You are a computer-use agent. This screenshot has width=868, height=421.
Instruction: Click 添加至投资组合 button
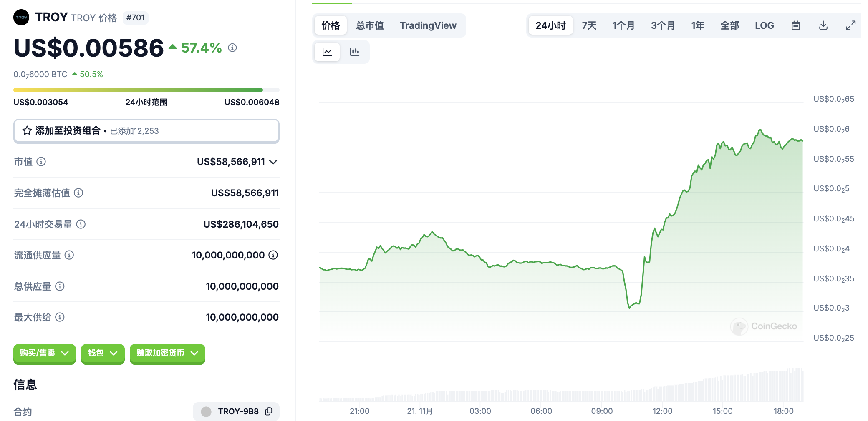pos(146,131)
